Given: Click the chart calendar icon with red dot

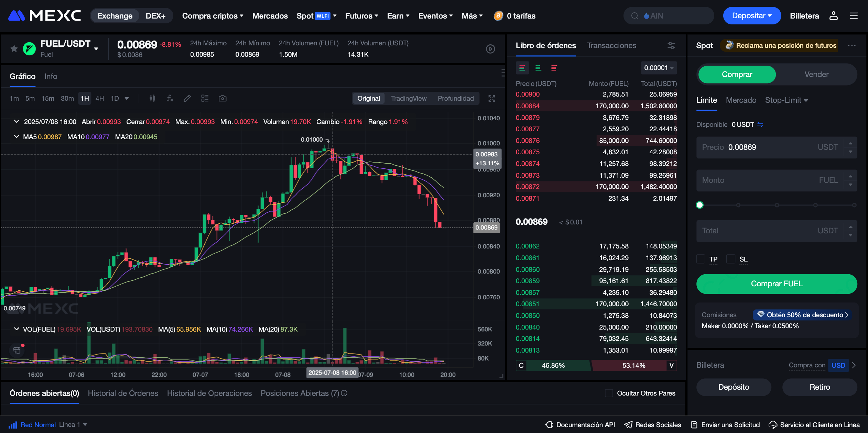Looking at the screenshot, I should (17, 350).
